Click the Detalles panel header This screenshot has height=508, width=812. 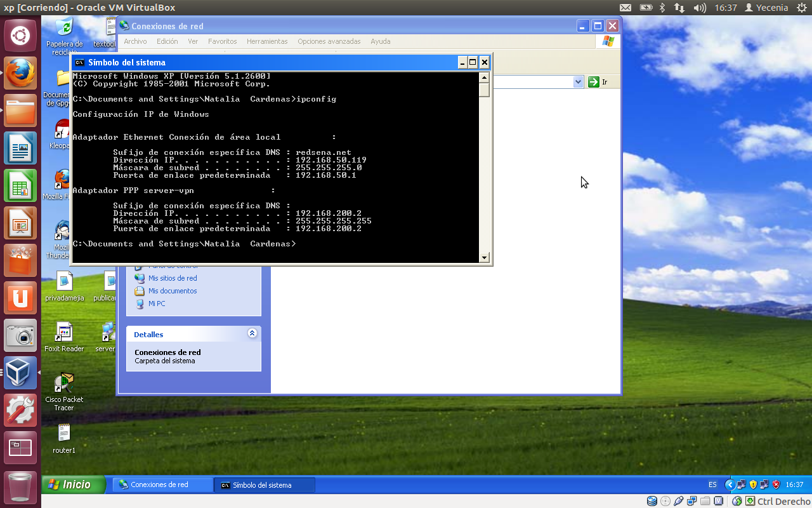coord(193,334)
